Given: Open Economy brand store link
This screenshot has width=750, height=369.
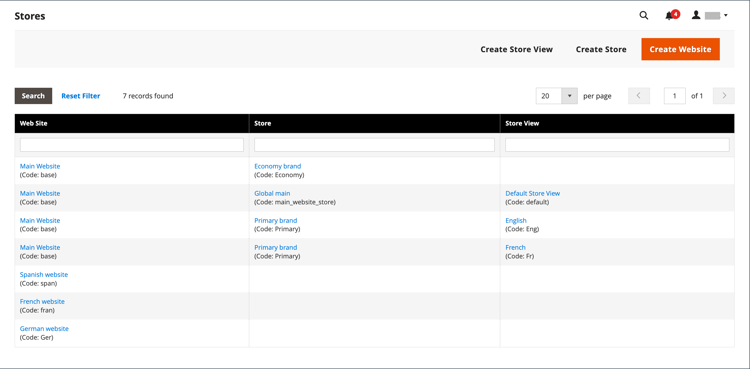Looking at the screenshot, I should coord(277,166).
